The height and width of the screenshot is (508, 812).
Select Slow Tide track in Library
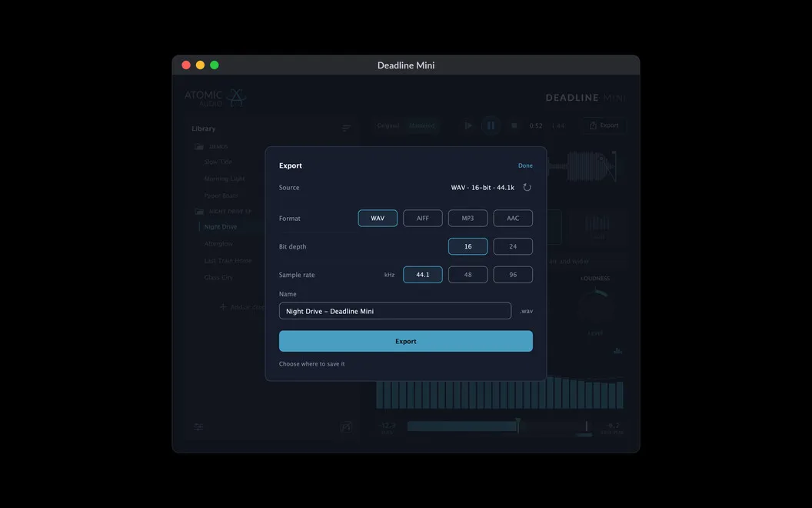click(x=218, y=162)
